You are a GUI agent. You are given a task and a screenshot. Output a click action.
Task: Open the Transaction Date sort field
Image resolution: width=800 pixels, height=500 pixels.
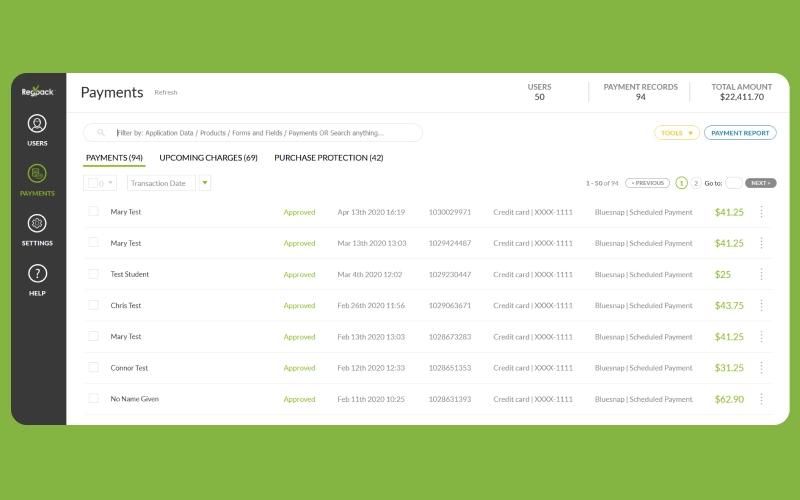click(161, 183)
